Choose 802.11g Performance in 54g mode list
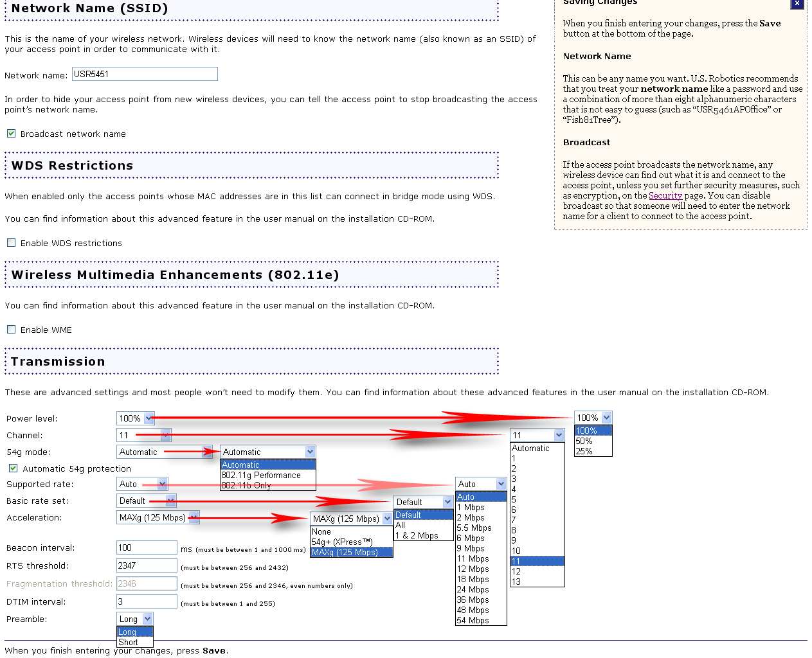Screen dimensions: 812x658 [x=268, y=475]
